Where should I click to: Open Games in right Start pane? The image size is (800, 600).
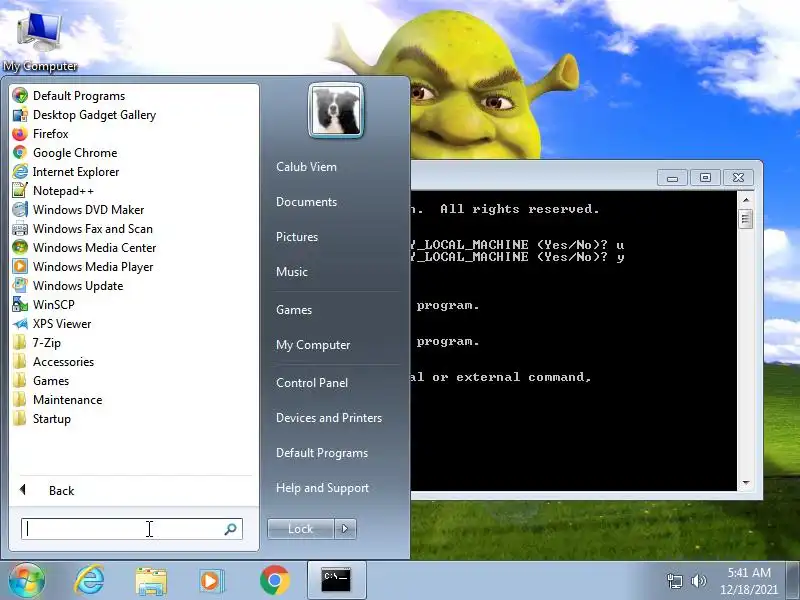(x=294, y=310)
